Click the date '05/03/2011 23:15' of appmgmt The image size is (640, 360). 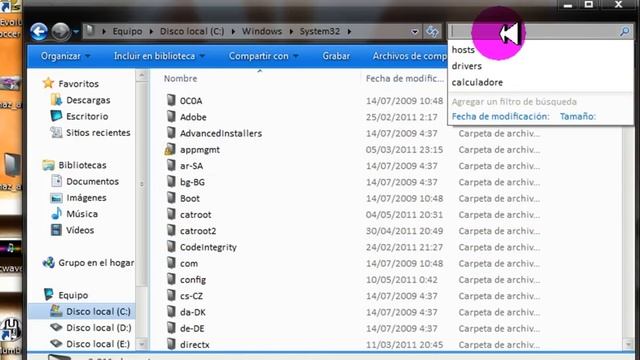[404, 149]
